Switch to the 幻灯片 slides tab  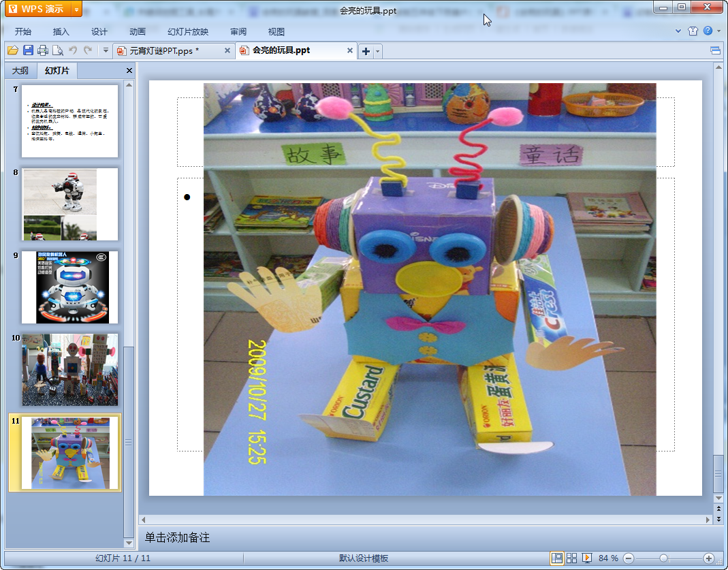[57, 71]
